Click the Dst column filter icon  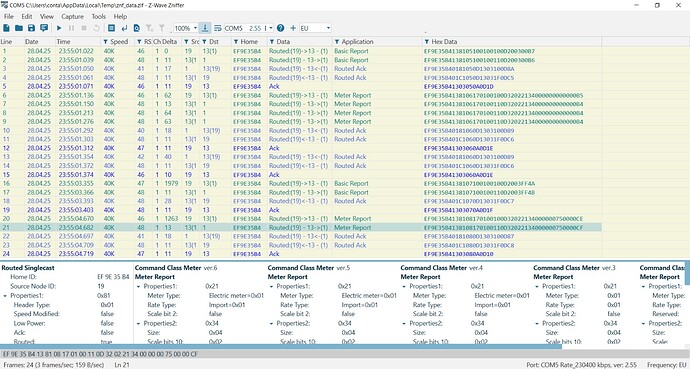pos(204,42)
